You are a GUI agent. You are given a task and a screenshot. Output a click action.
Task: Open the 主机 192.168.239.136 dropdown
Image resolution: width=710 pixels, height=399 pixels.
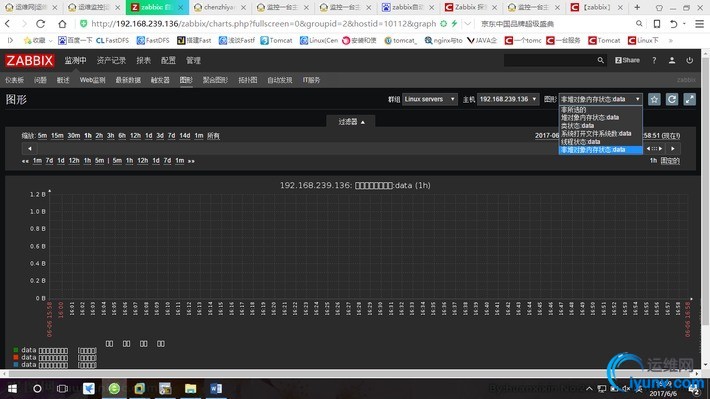[508, 99]
